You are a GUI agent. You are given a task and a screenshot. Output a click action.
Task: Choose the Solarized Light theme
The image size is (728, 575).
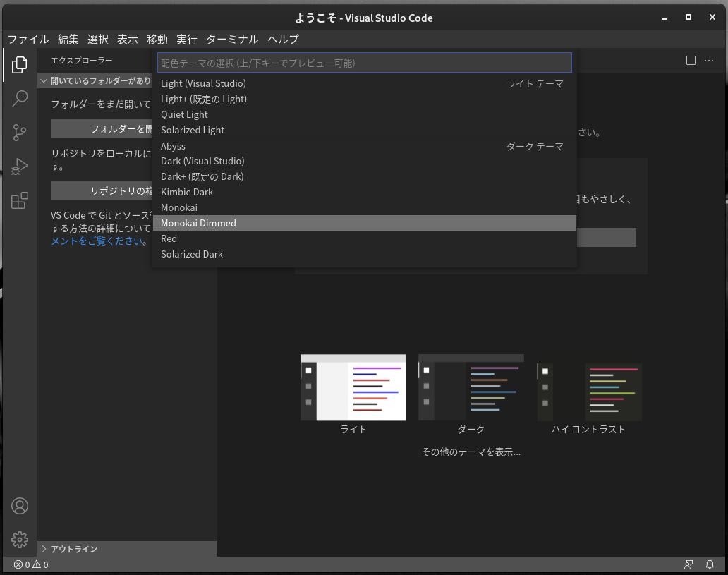click(365, 130)
